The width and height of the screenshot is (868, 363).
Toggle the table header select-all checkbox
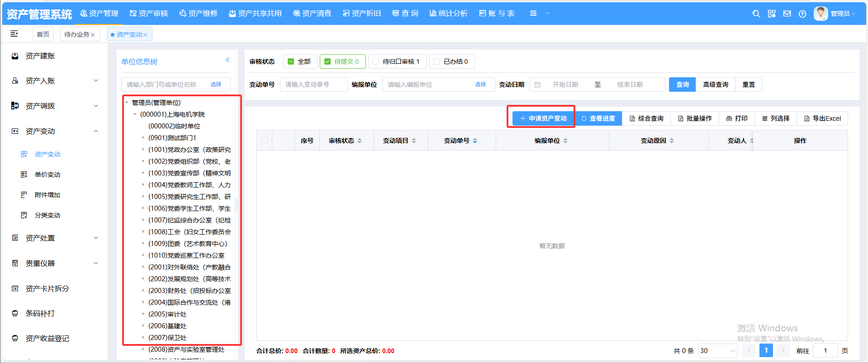point(265,140)
